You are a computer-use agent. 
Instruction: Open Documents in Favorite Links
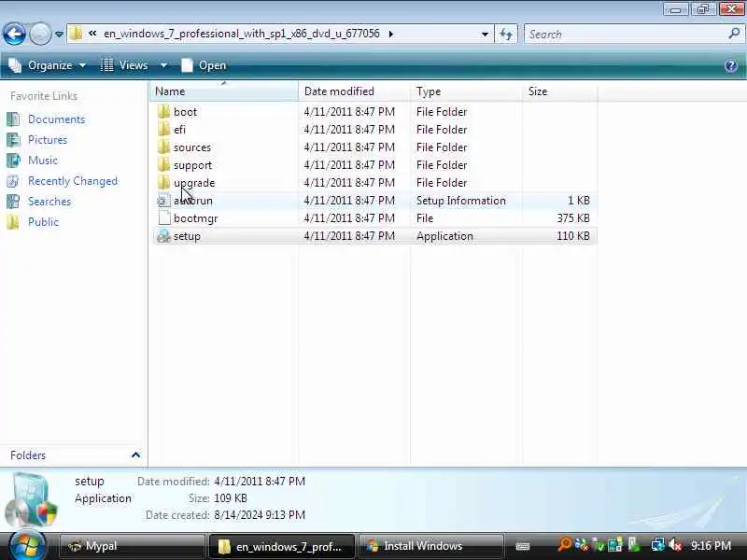[56, 119]
